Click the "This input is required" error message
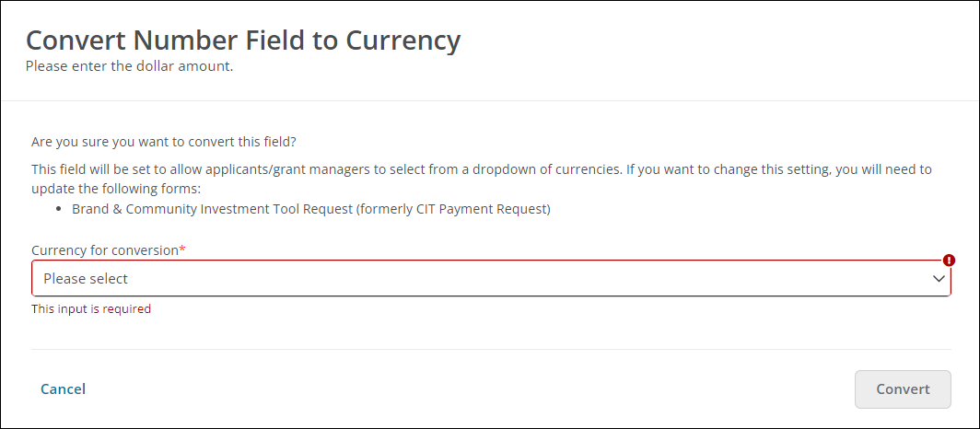This screenshot has height=429, width=980. click(x=90, y=309)
